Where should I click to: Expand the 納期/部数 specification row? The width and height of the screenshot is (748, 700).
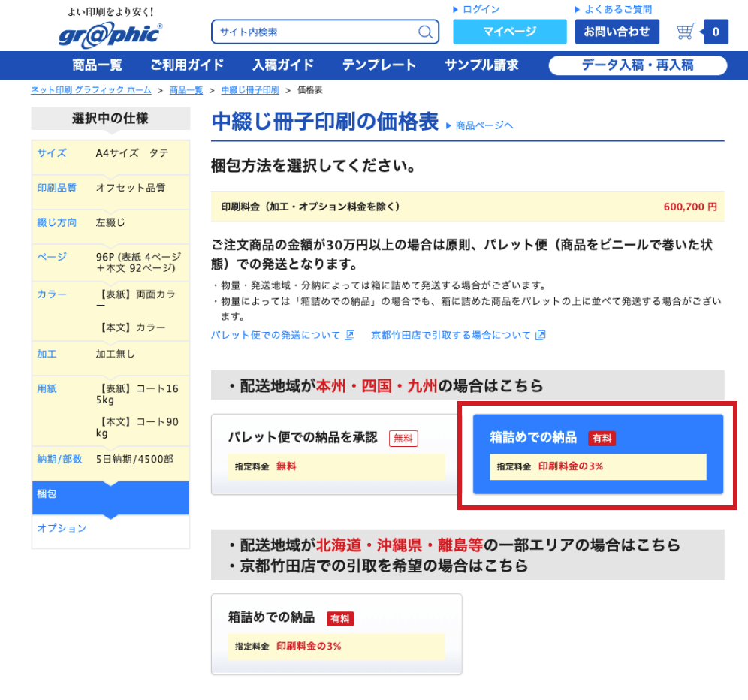[x=110, y=459]
